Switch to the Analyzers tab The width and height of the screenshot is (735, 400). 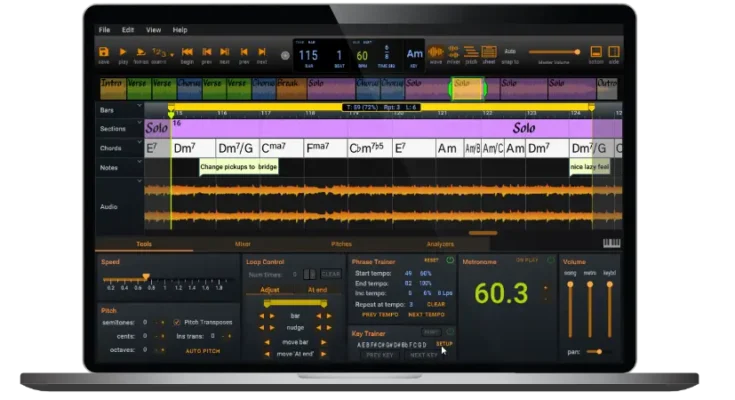(440, 243)
